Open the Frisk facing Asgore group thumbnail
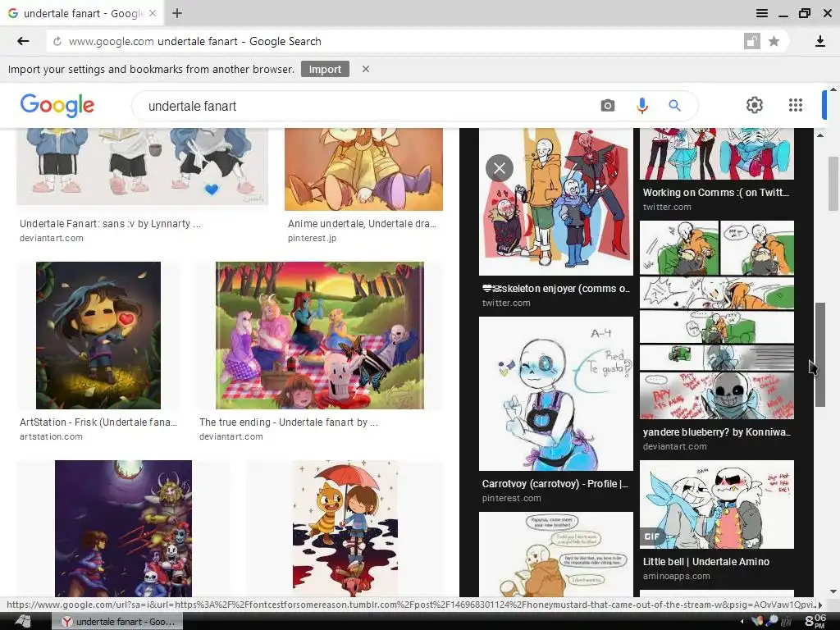The height and width of the screenshot is (630, 840). tap(123, 528)
